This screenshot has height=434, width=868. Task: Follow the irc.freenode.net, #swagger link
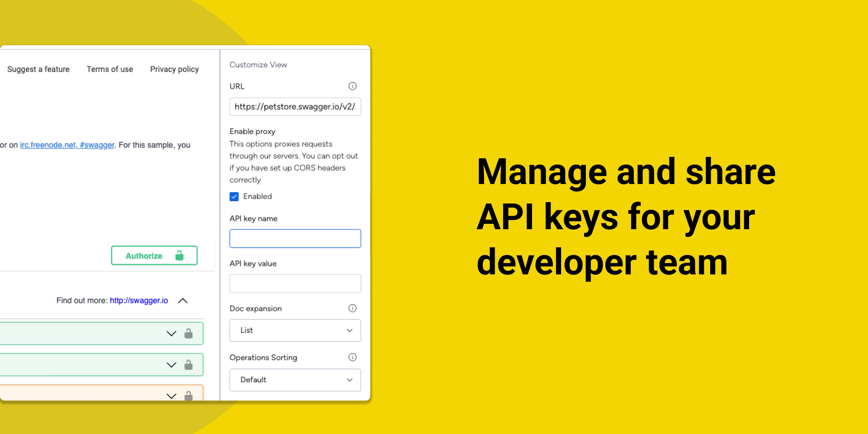pos(67,145)
